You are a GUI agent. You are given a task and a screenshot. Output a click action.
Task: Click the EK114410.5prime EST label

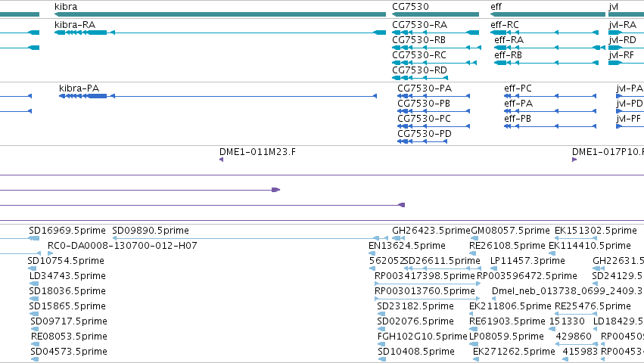590,246
